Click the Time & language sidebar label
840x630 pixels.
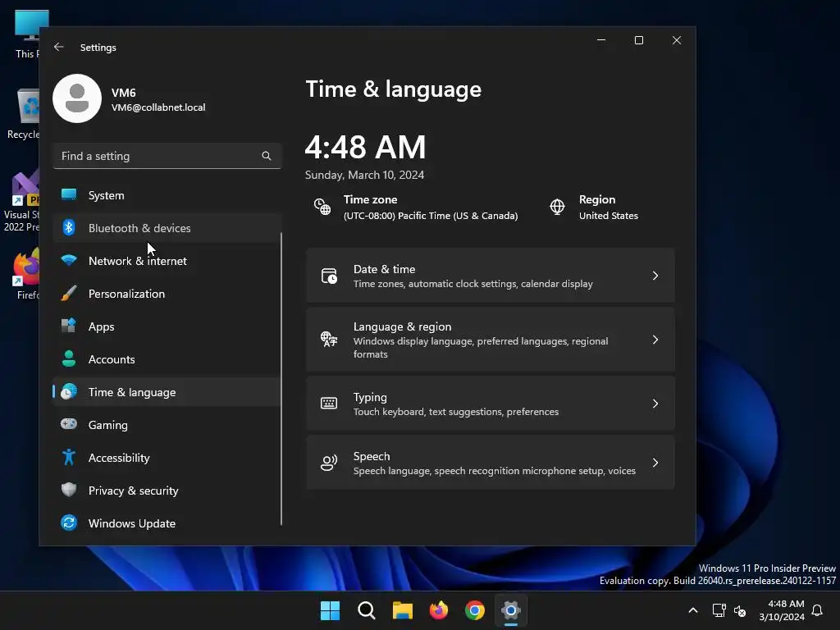point(132,392)
